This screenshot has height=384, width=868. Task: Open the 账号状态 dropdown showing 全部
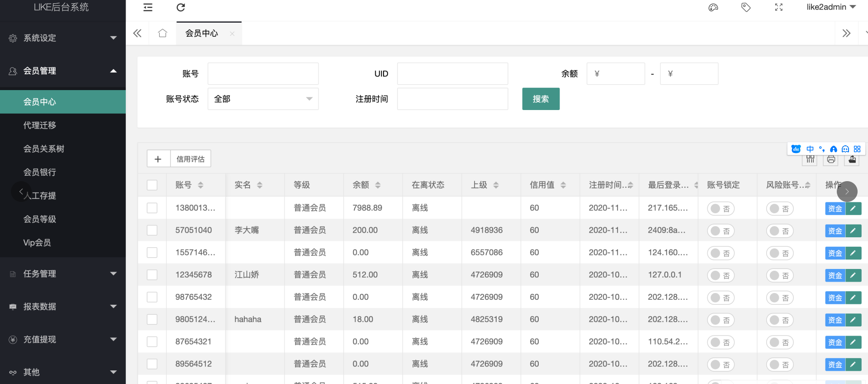coord(263,99)
